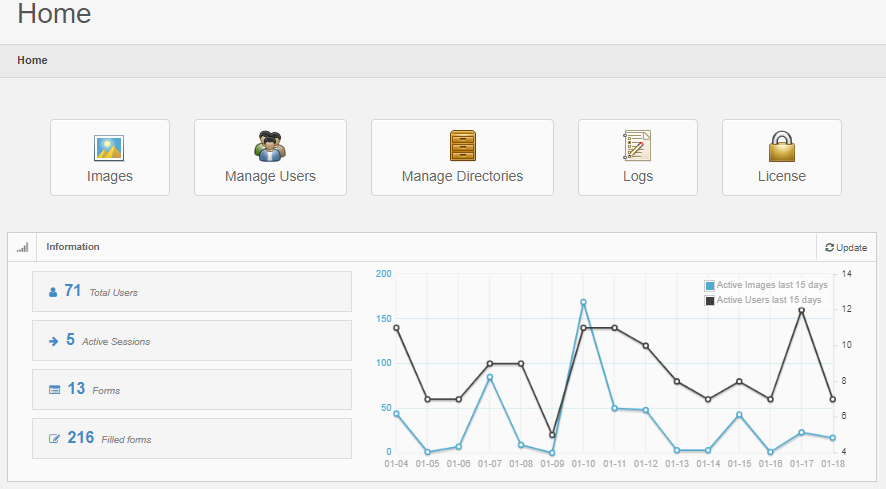This screenshot has height=489, width=886.
Task: Open the Images picture icon
Action: click(109, 148)
